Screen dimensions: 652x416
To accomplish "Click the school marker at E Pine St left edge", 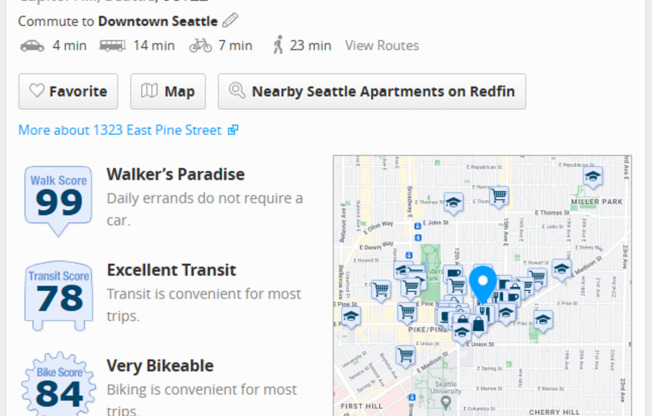I will (351, 317).
